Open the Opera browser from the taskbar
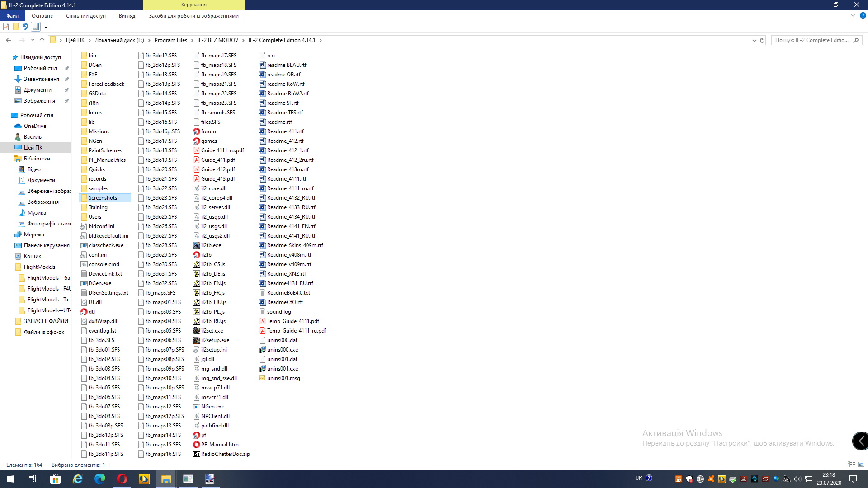 [122, 479]
